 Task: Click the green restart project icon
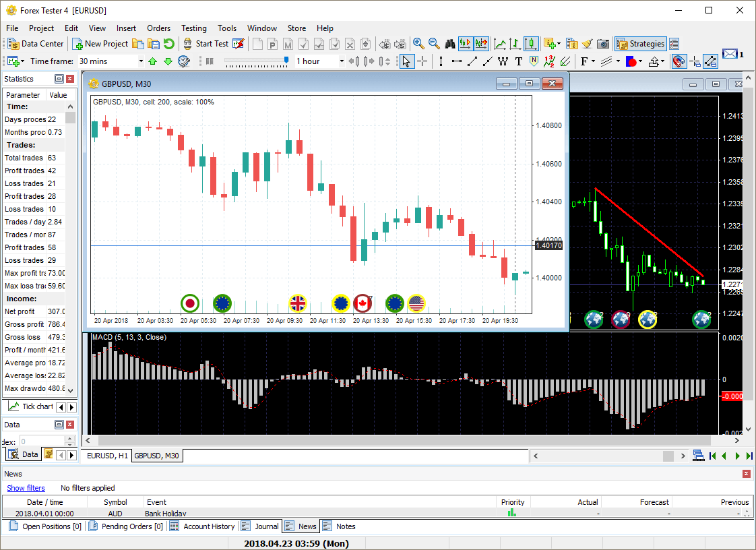point(168,44)
